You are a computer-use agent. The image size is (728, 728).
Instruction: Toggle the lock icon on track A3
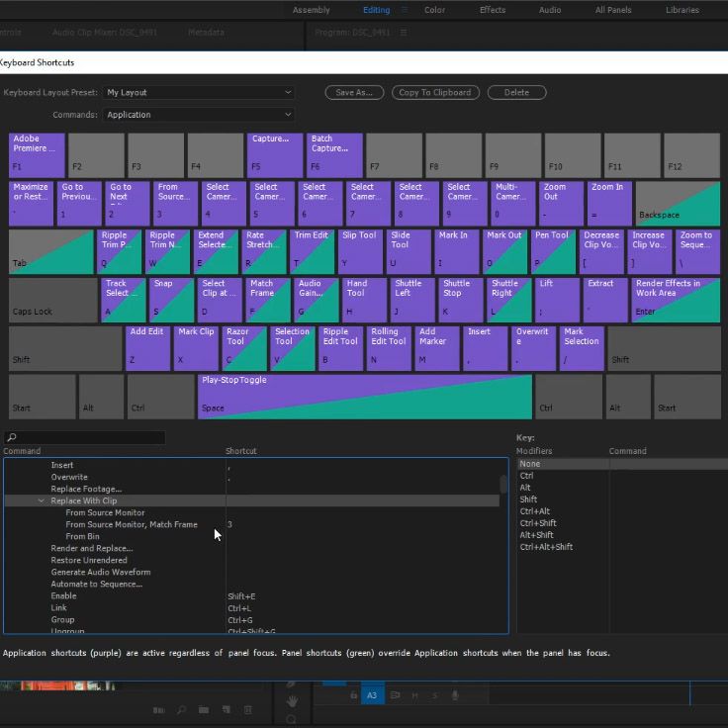tap(354, 695)
